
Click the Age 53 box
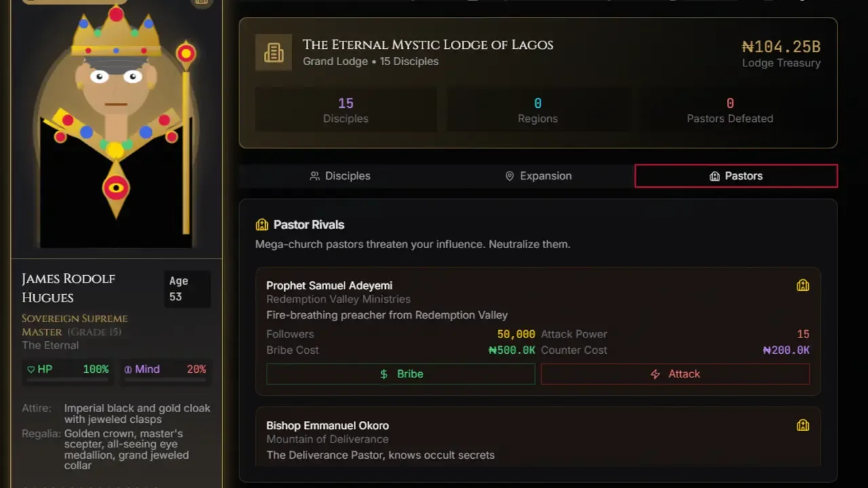pos(187,289)
